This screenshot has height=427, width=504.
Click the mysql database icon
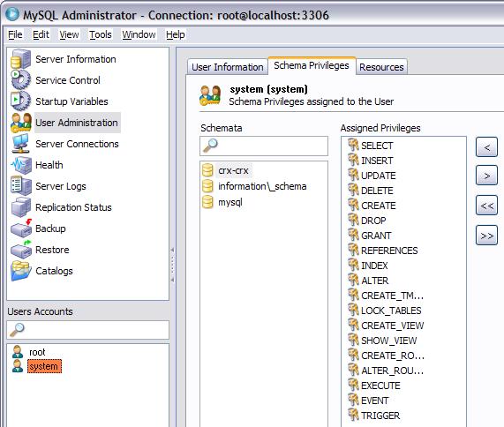207,202
